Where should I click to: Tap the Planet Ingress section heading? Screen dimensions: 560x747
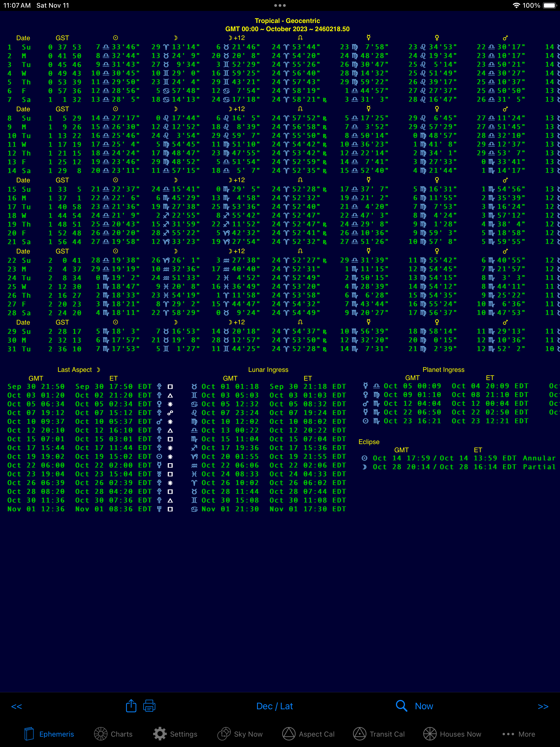point(444,370)
